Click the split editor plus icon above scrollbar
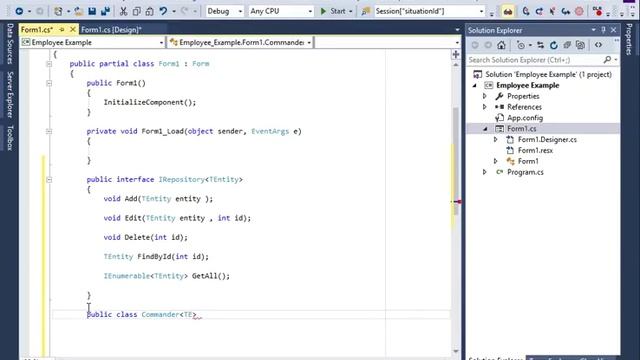The height and width of the screenshot is (360, 640). tap(456, 54)
